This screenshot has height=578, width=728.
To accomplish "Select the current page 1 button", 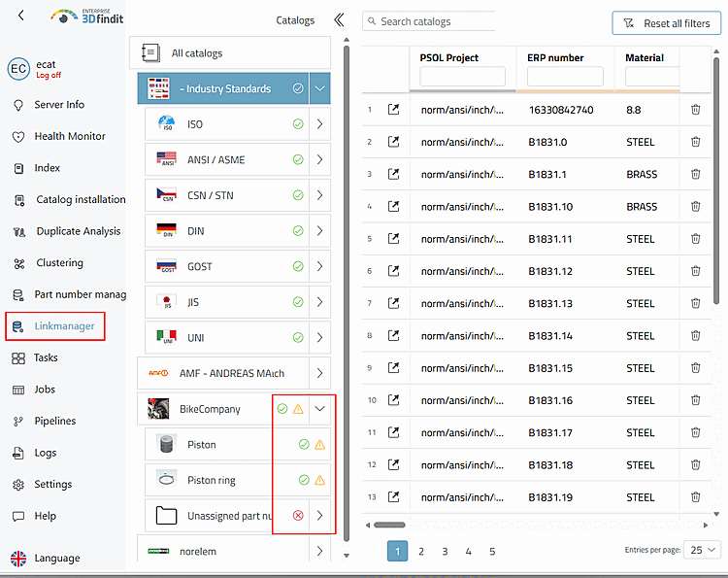I will click(397, 551).
